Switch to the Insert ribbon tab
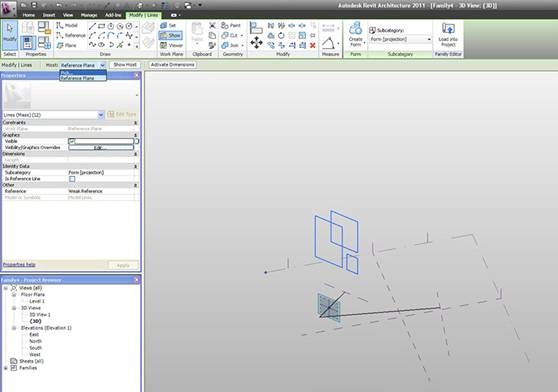This screenshot has height=392, width=558. click(49, 15)
